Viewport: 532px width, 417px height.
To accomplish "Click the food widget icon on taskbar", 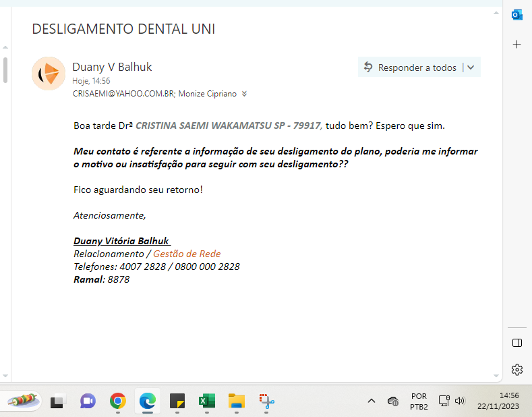I will 23,400.
